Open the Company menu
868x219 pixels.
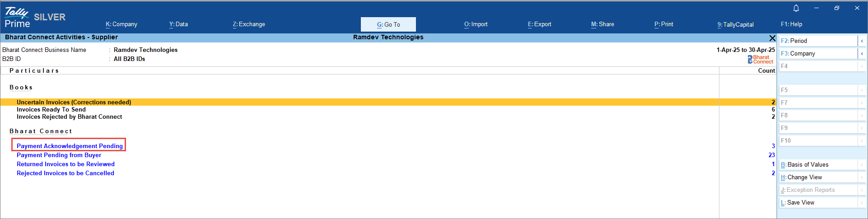pos(121,24)
